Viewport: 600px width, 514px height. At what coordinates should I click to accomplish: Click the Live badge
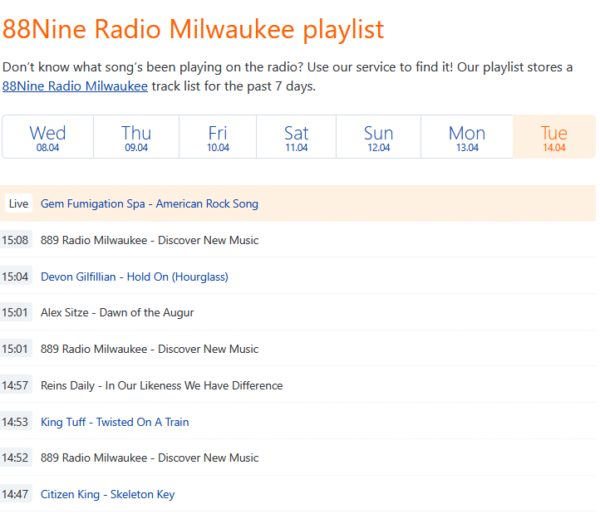18,204
